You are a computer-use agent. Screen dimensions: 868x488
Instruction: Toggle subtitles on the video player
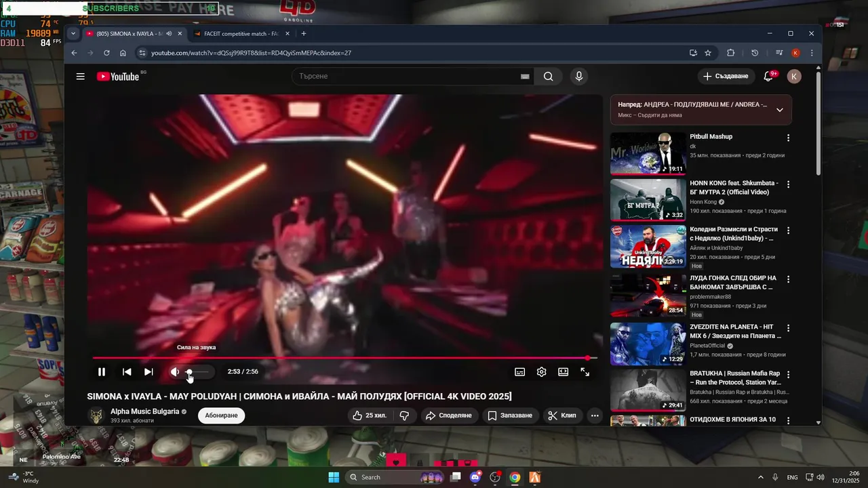(x=520, y=371)
